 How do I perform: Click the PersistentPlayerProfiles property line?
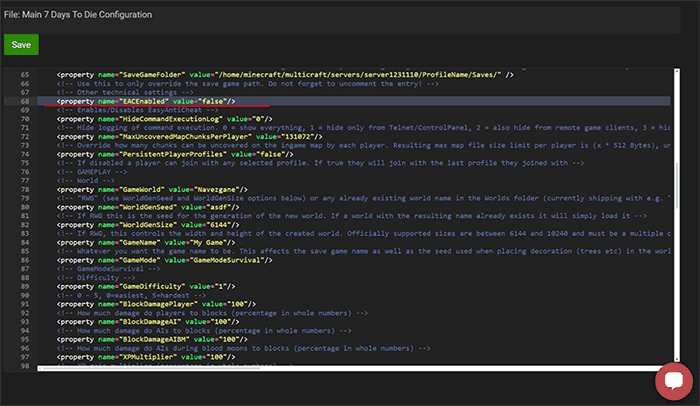tap(175, 155)
